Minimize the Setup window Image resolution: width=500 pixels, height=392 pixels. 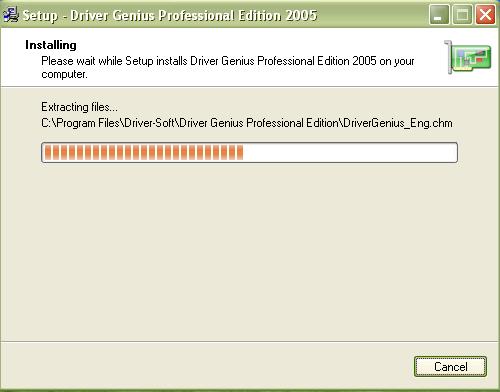pos(439,15)
